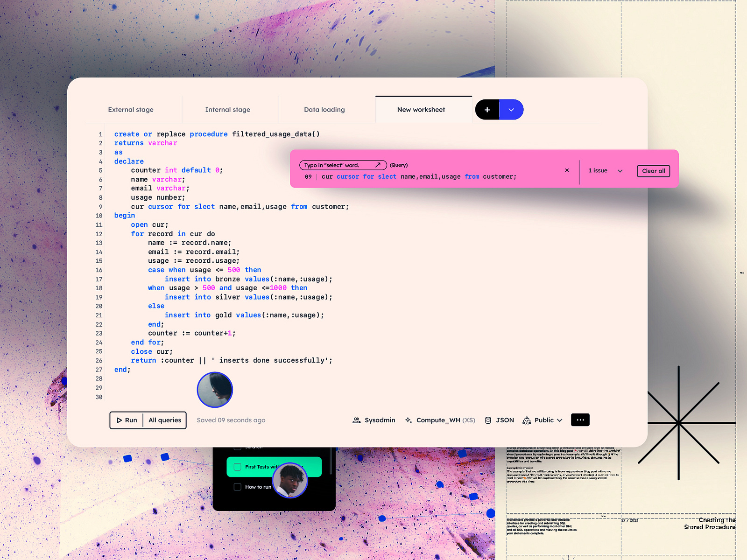Open the worksheet dropdown chevron beside plus
This screenshot has width=747, height=560.
tap(511, 109)
